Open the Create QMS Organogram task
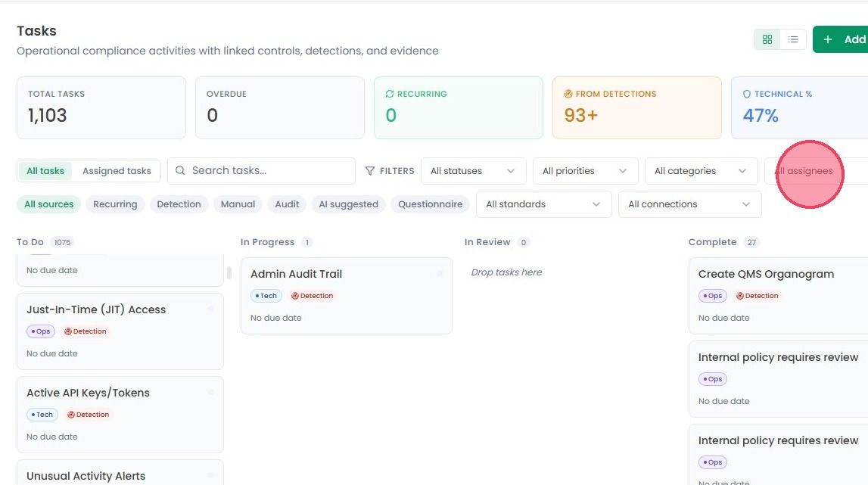This screenshot has width=868, height=485. (x=778, y=296)
